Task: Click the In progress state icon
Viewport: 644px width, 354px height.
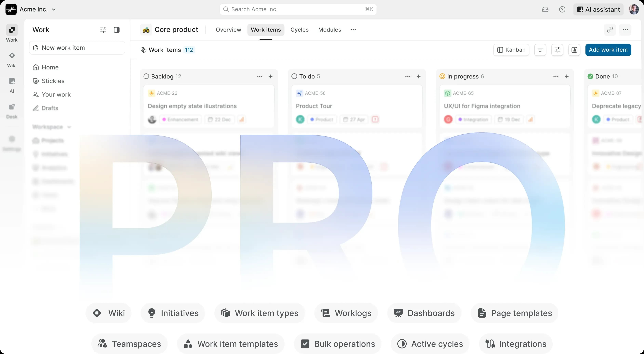Action: click(442, 76)
